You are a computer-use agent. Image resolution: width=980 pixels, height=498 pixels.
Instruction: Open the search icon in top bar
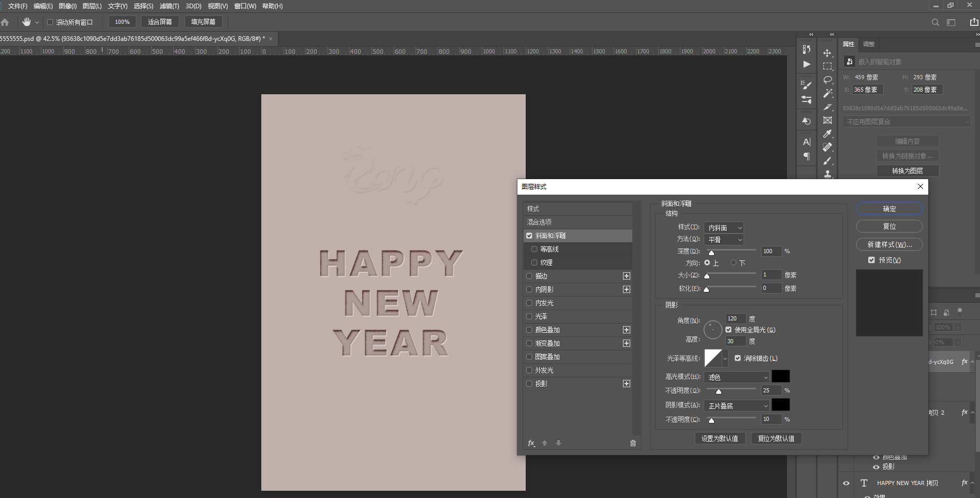point(935,22)
